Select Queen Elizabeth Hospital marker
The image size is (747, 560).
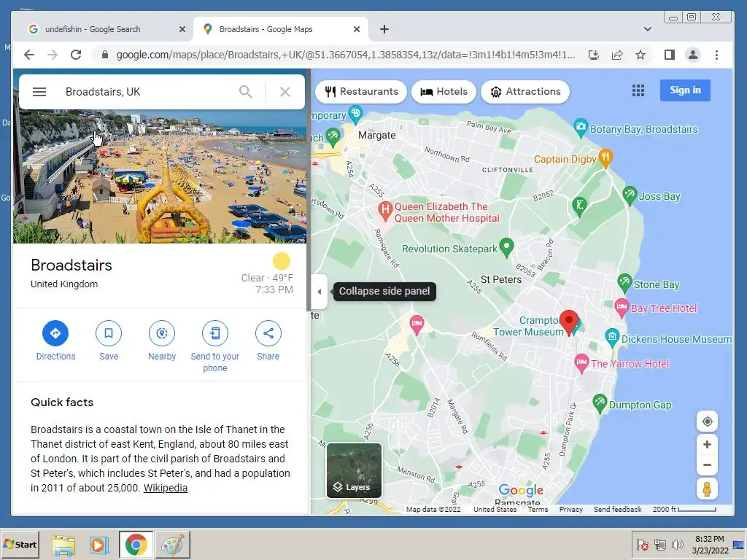pos(385,211)
